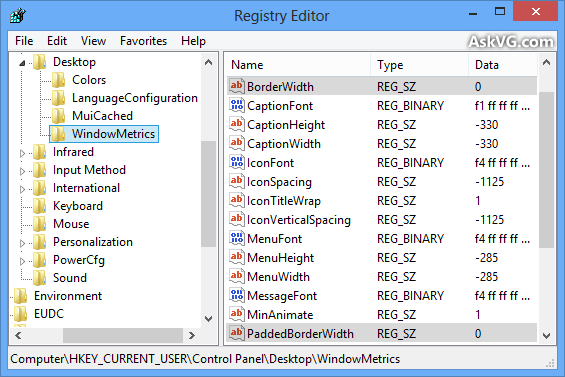The width and height of the screenshot is (565, 377).
Task: Expand the International key
Action: (x=22, y=189)
